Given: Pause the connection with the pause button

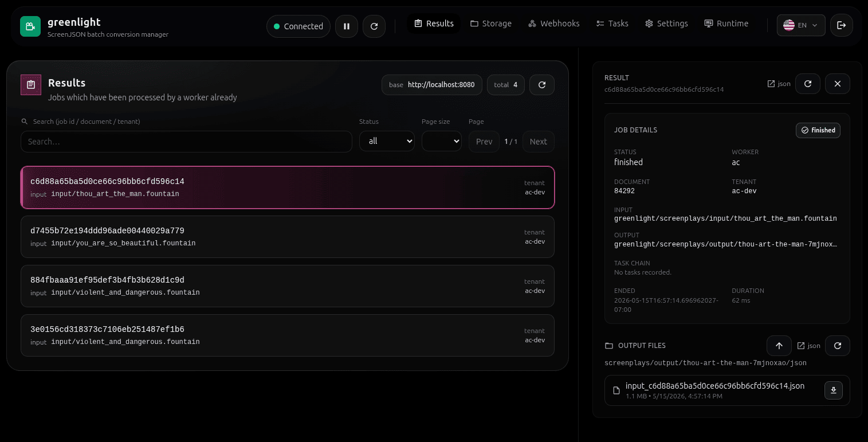Looking at the screenshot, I should [x=347, y=26].
